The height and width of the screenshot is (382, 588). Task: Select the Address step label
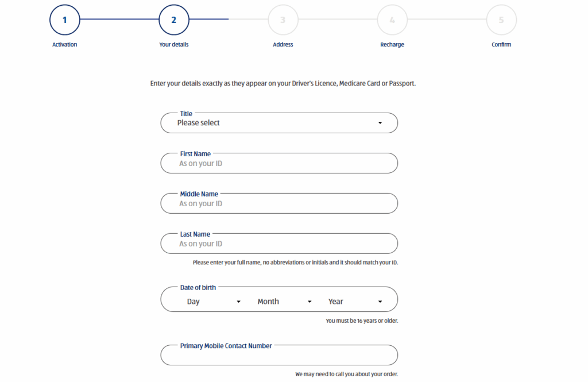click(283, 44)
